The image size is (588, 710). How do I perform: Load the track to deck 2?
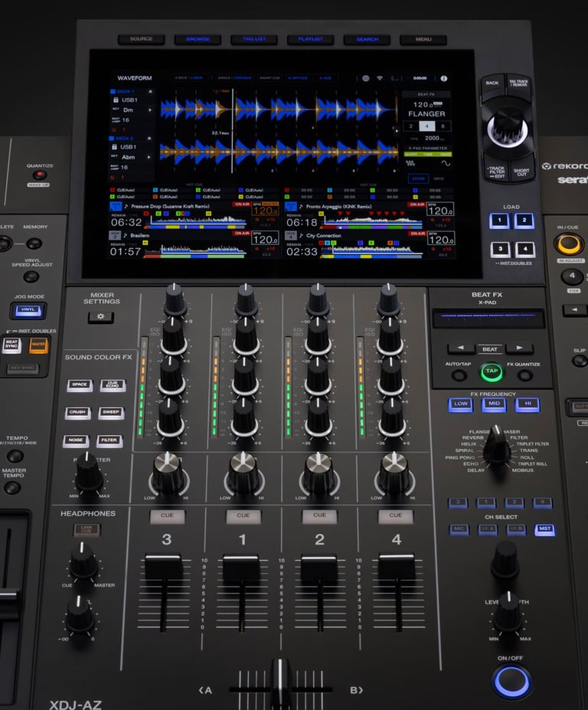524,221
